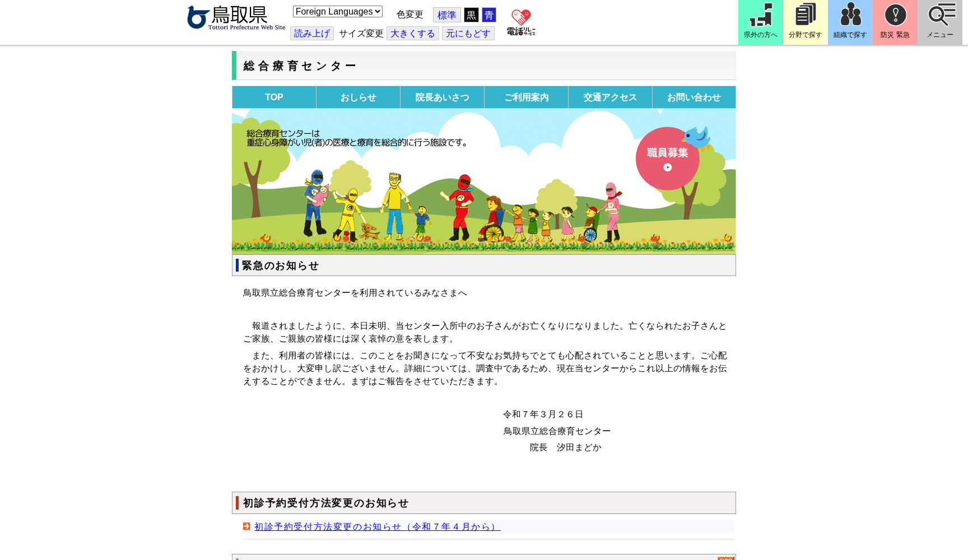Click 元にもどす to reset text size
The image size is (968, 560).
pyautogui.click(x=468, y=33)
